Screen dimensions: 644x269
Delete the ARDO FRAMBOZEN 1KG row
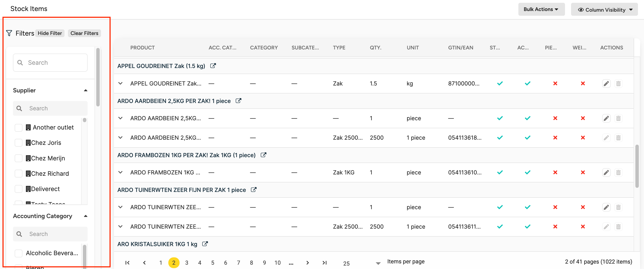618,172
